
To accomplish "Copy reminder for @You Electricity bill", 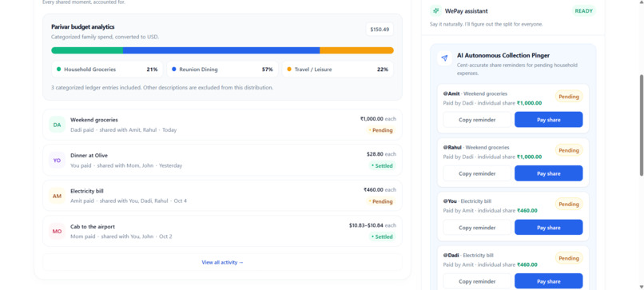I will point(477,228).
